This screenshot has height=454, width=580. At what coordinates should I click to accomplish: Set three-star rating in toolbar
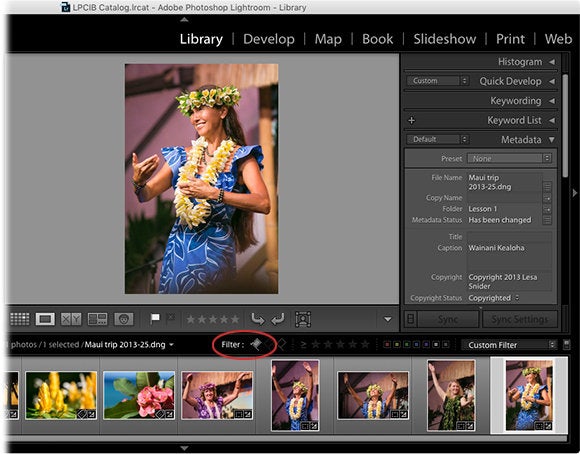point(213,319)
